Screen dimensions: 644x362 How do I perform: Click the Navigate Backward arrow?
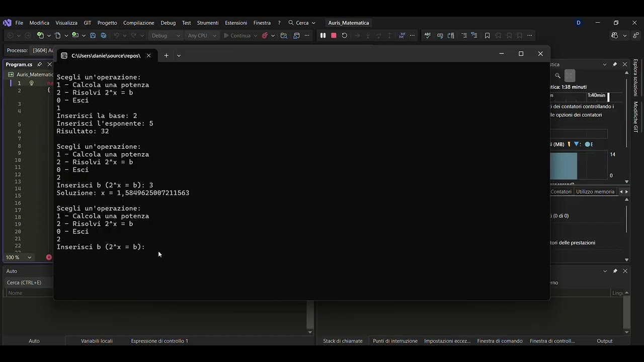tap(10, 36)
